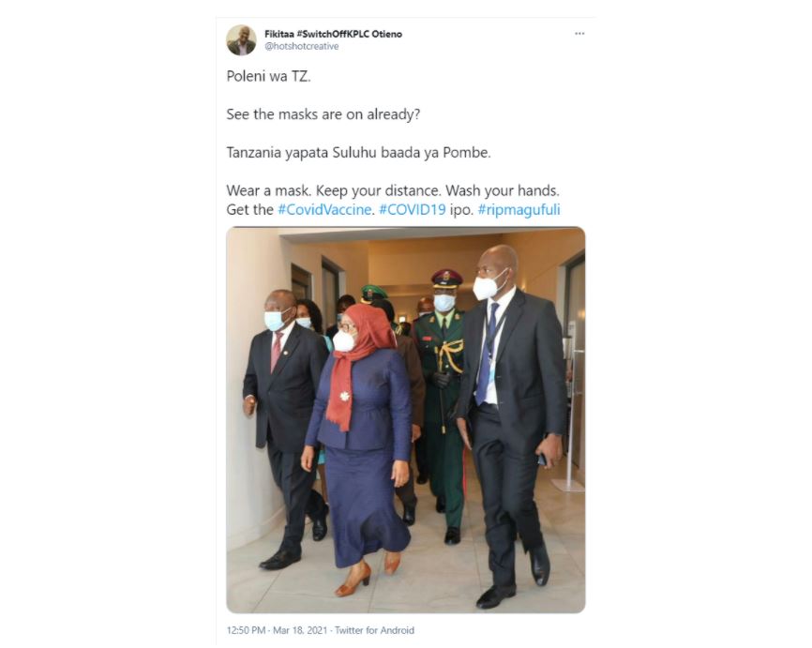Image resolution: width=812 pixels, height=648 pixels.
Task: Click the man wearing blue surgical mask
Action: coord(282,425)
